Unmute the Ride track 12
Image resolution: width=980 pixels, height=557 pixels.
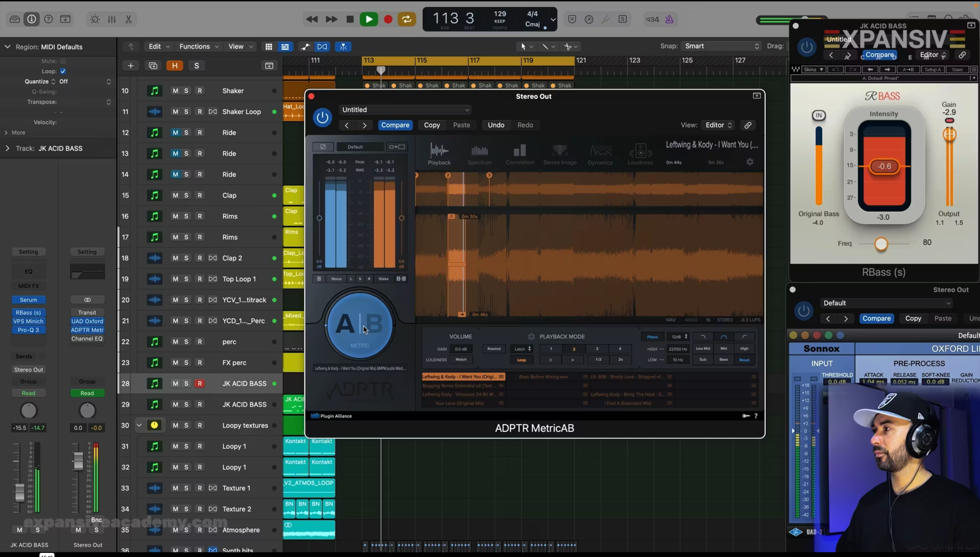tap(175, 132)
